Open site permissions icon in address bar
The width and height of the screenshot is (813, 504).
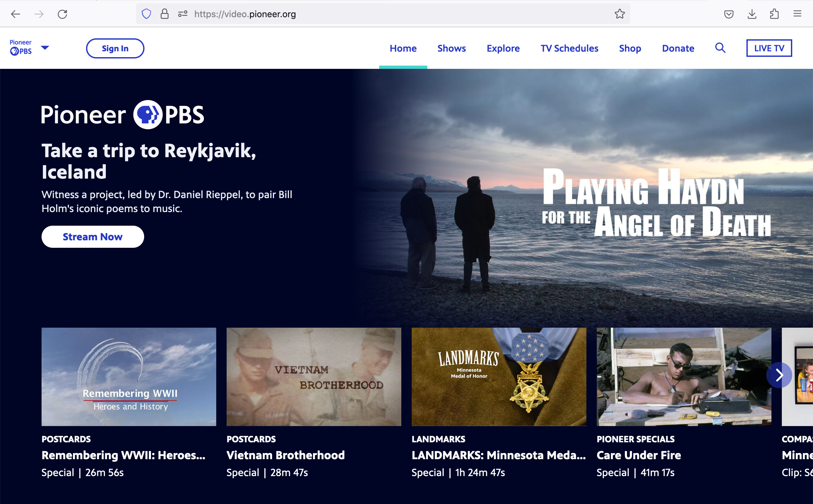pos(182,14)
